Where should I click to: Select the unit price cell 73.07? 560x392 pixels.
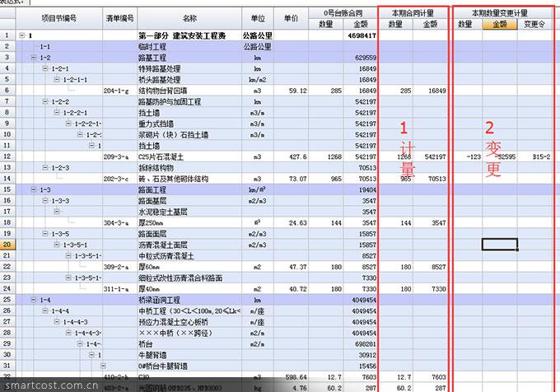[291, 179]
